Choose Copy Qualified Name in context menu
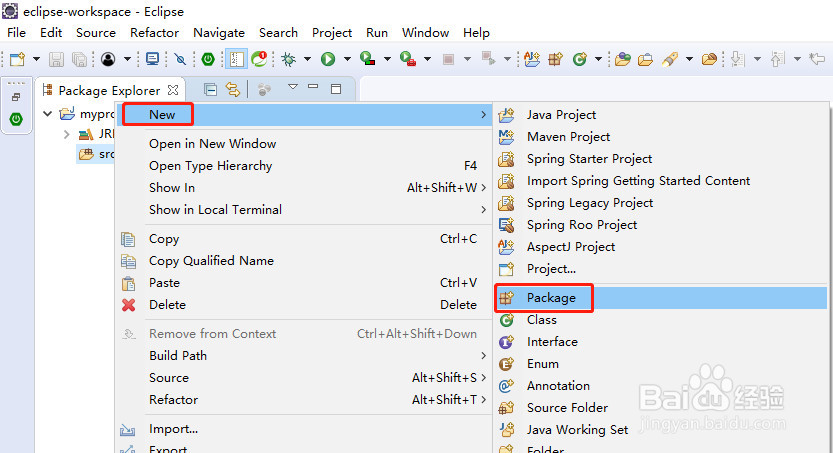This screenshot has height=453, width=833. click(304, 261)
